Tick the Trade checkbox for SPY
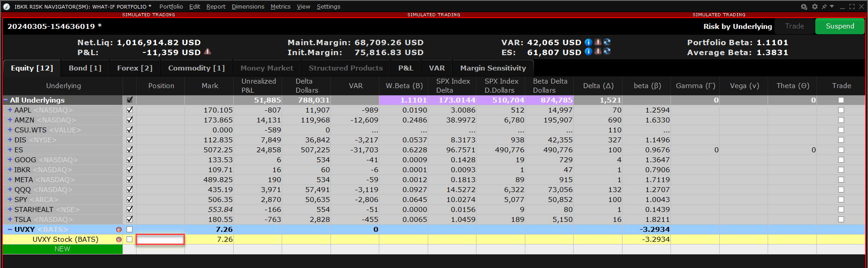The width and height of the screenshot is (868, 268). pos(841,199)
